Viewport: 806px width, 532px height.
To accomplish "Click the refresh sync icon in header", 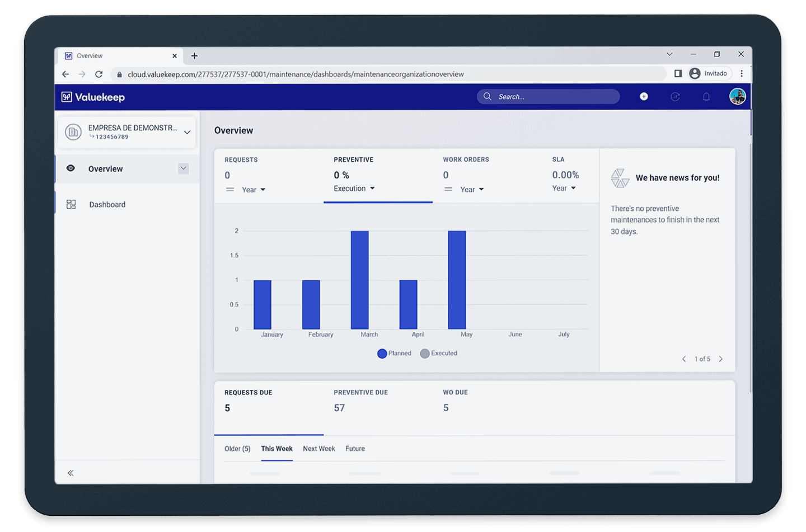I will (x=675, y=97).
